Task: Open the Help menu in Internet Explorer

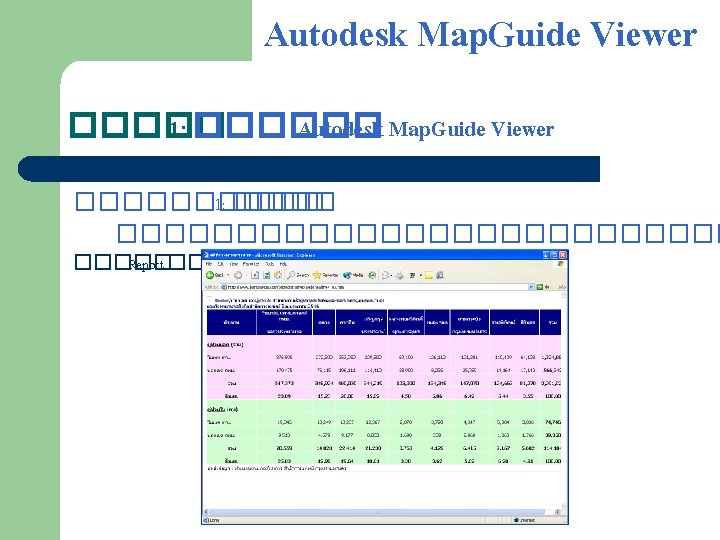Action: tap(283, 264)
